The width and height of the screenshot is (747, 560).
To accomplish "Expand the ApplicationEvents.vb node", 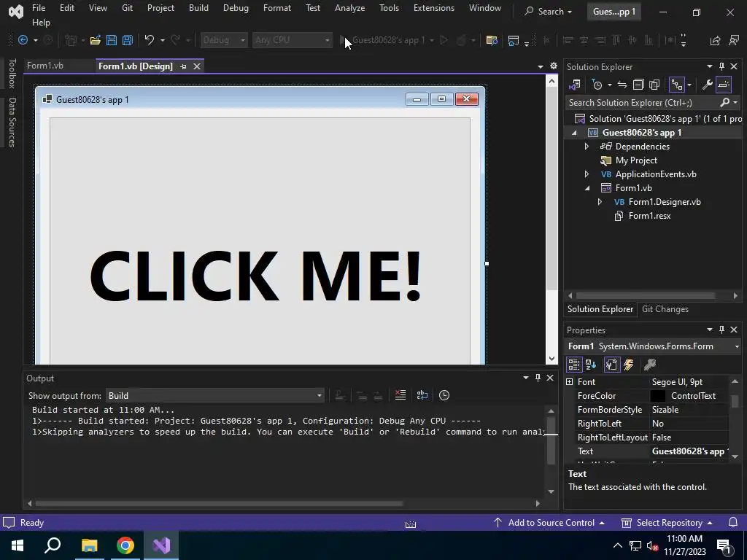I will (587, 174).
